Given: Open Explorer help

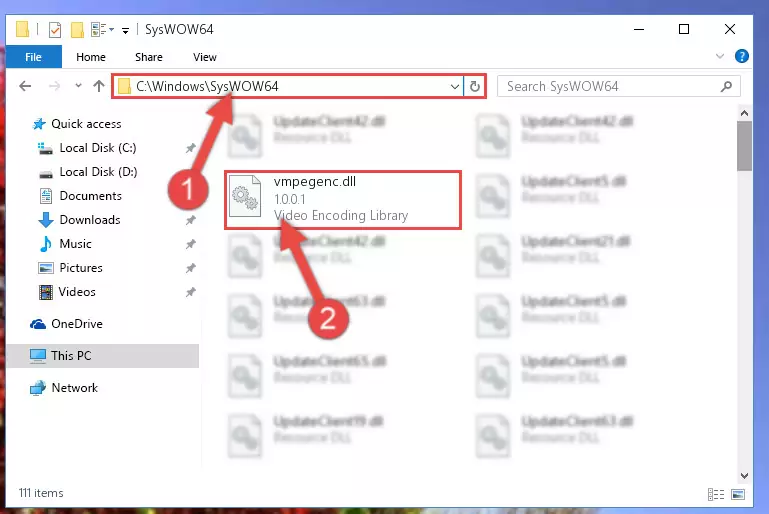Looking at the screenshot, I should click(742, 56).
